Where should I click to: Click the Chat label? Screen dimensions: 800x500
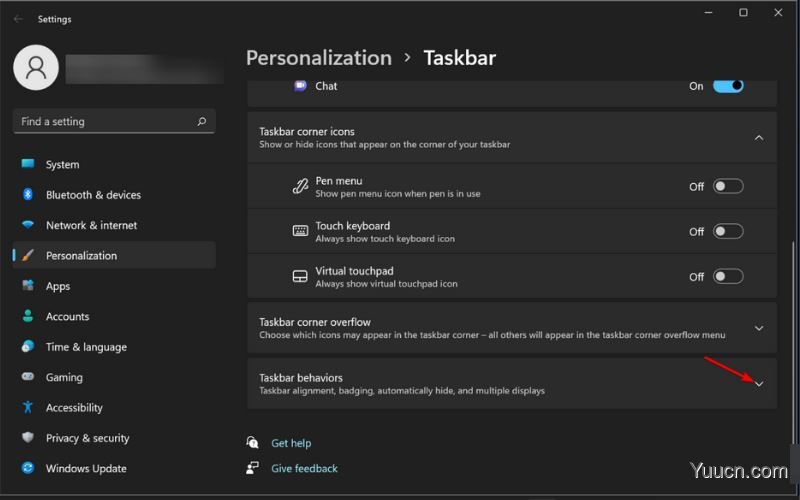pyautogui.click(x=326, y=86)
